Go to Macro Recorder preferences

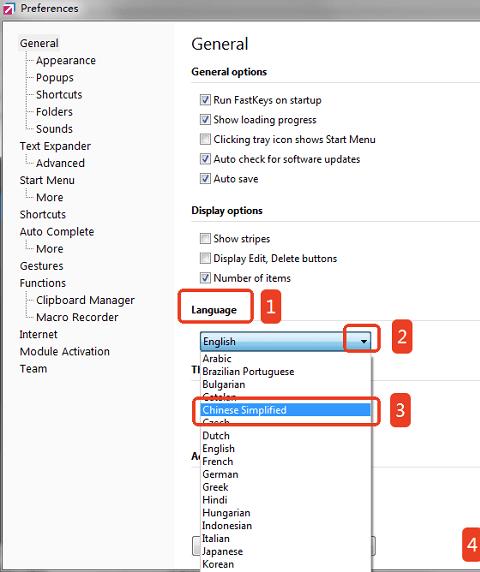coord(77,317)
